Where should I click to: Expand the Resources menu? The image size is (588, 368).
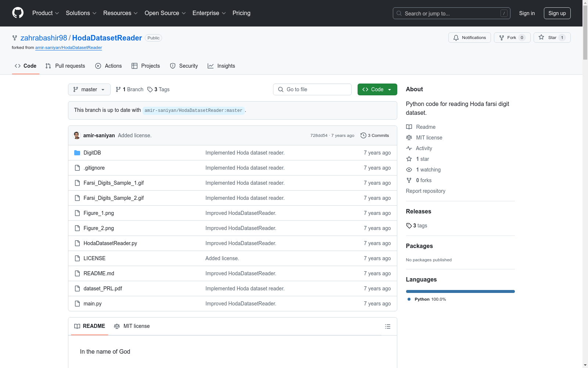121,13
